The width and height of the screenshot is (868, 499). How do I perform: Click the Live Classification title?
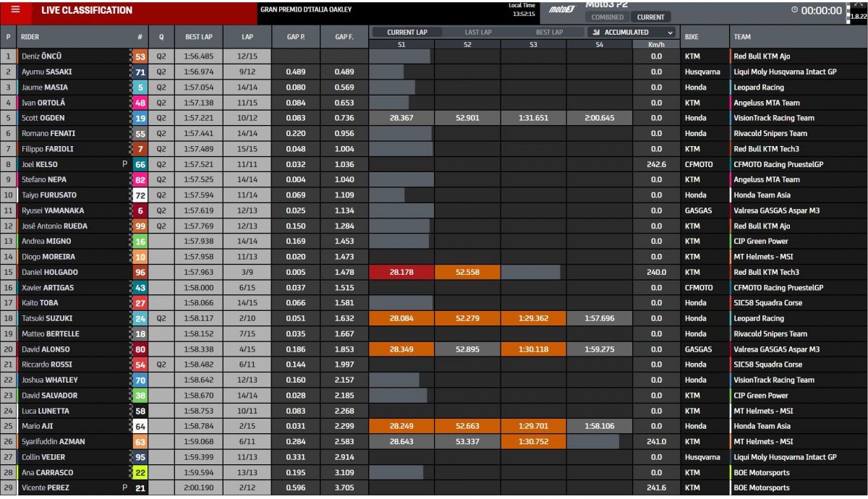[x=87, y=10]
